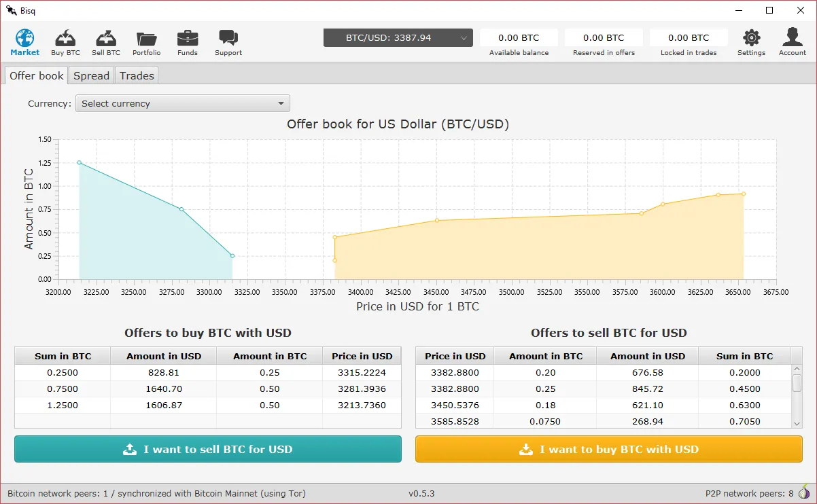Screen dimensions: 817x504
Task: Click I want to buy BTC with USD
Action: (609, 449)
